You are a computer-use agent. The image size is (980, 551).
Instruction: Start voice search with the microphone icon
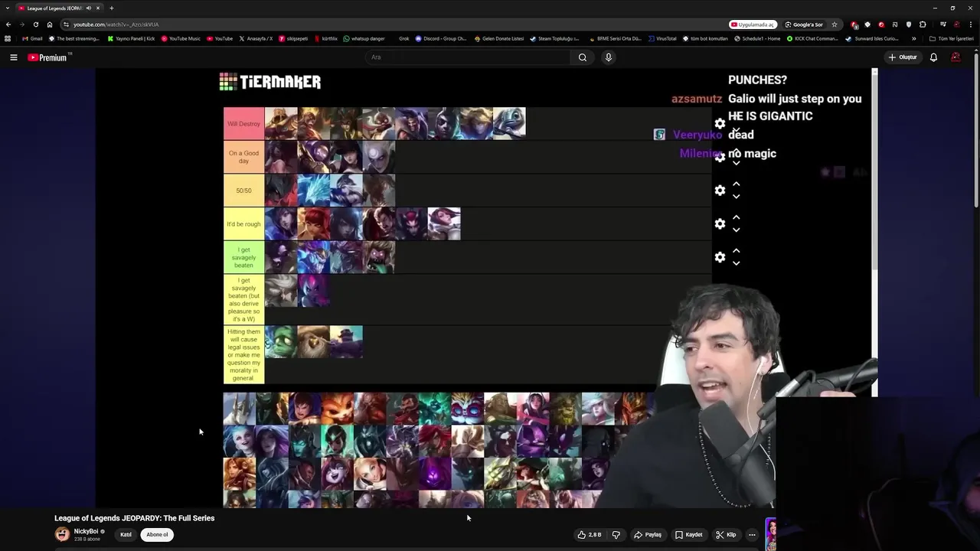point(609,57)
